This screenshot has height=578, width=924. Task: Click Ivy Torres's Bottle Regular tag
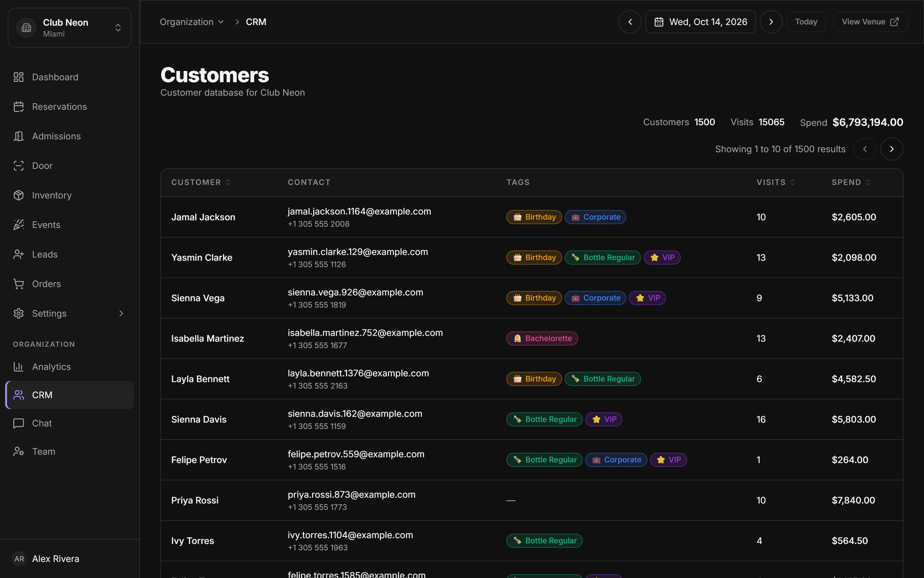(544, 541)
